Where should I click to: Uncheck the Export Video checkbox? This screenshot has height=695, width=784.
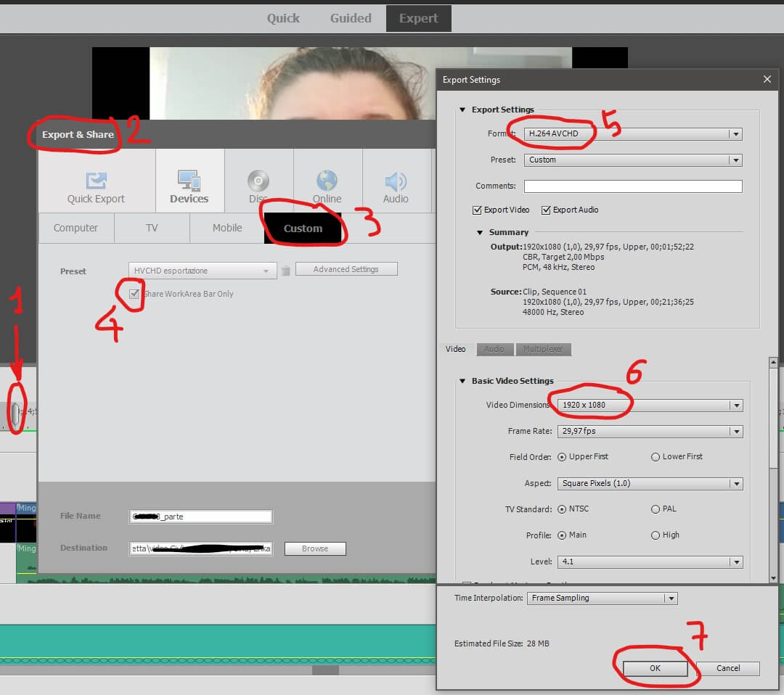pyautogui.click(x=477, y=210)
